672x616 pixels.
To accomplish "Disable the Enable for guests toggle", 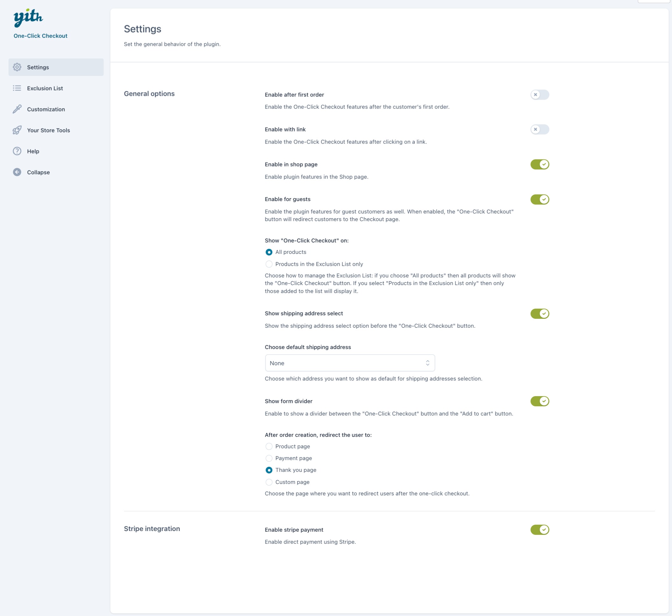I will 539,199.
